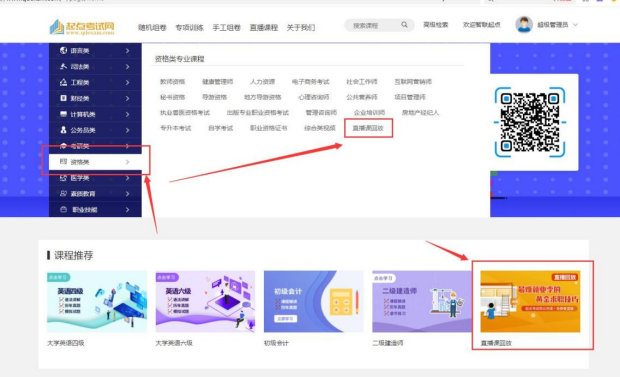Click the globe icon for 语言类

63,50
